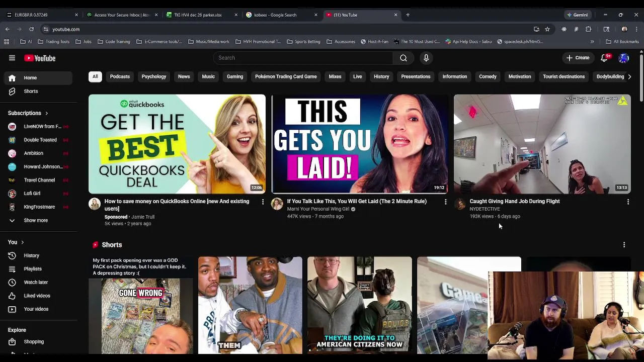Click the YouTube logo
This screenshot has height=362, width=644.
pyautogui.click(x=40, y=58)
